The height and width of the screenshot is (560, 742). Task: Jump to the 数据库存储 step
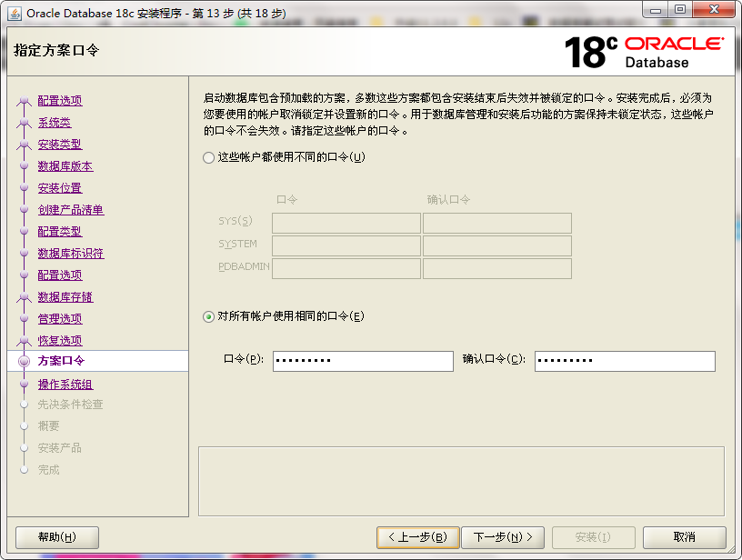tap(65, 296)
